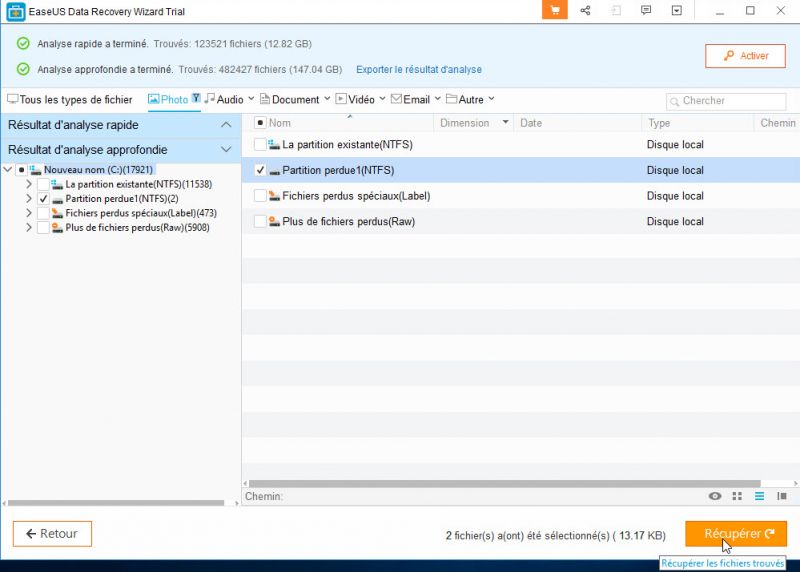800x572 pixels.
Task: Click the Chercher search field
Action: click(x=726, y=101)
